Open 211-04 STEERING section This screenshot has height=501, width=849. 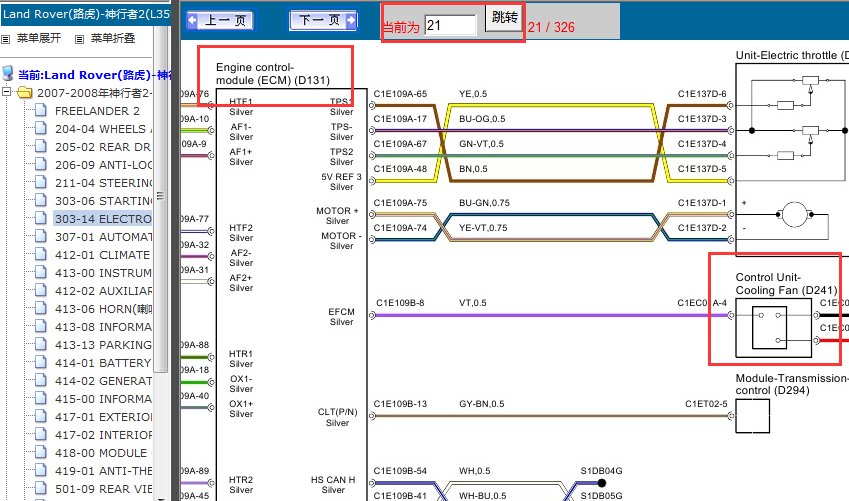[x=103, y=183]
